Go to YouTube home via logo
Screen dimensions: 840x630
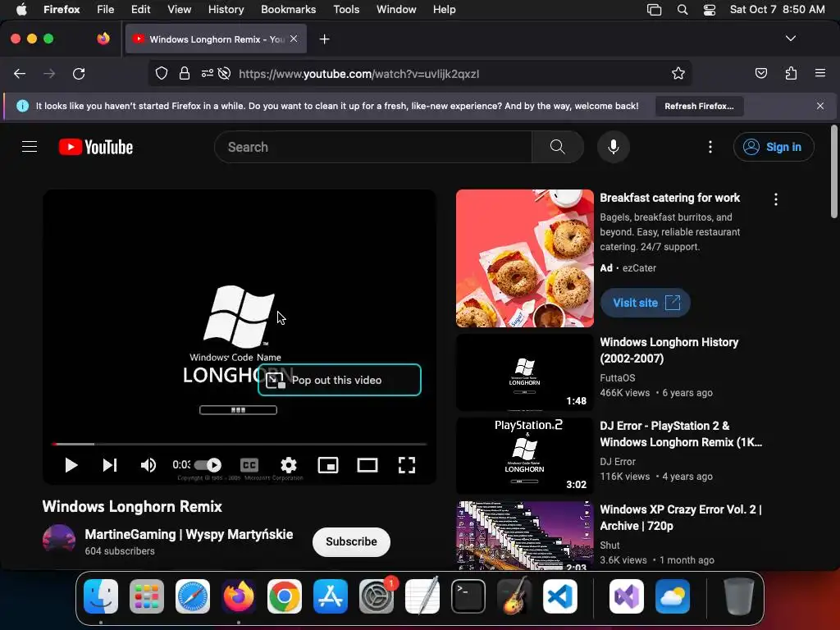point(96,147)
